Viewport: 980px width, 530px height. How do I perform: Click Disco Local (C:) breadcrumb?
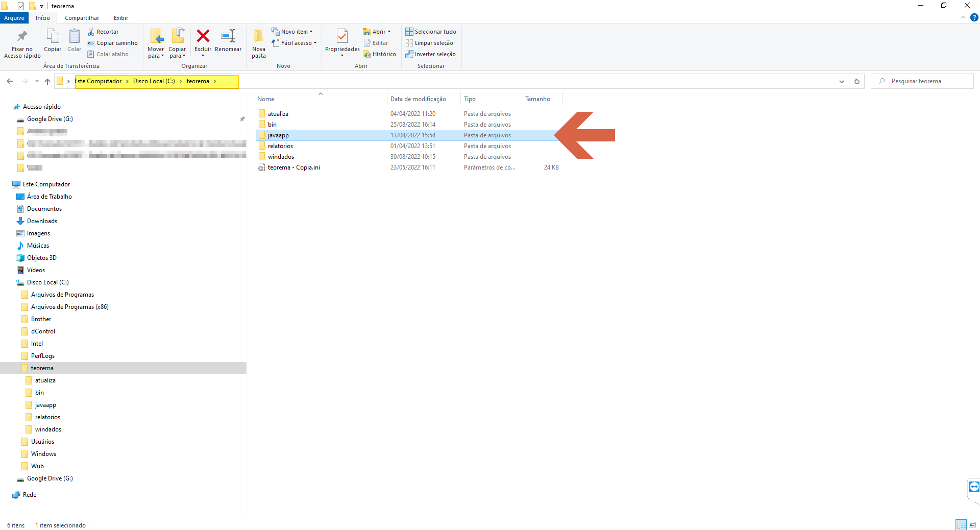pyautogui.click(x=154, y=81)
